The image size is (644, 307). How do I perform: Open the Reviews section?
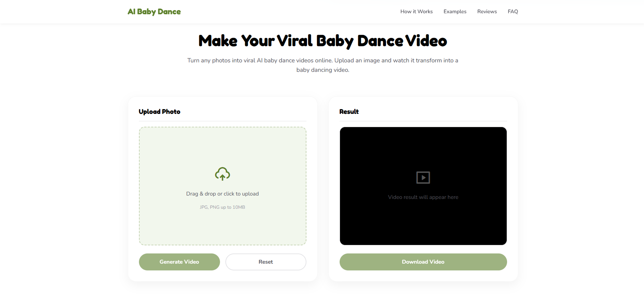click(x=487, y=11)
